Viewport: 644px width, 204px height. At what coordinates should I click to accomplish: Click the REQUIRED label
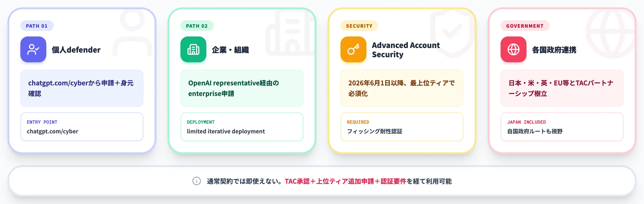358,122
